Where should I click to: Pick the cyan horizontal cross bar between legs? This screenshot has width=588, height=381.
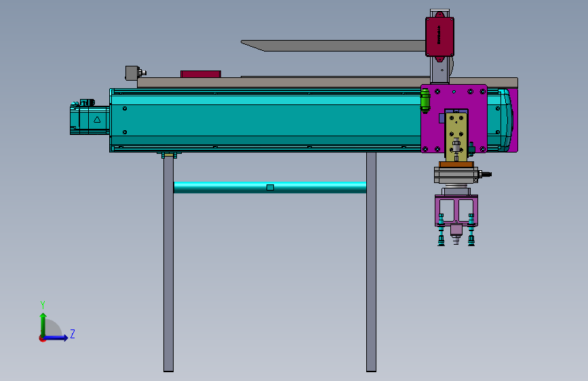click(x=270, y=187)
